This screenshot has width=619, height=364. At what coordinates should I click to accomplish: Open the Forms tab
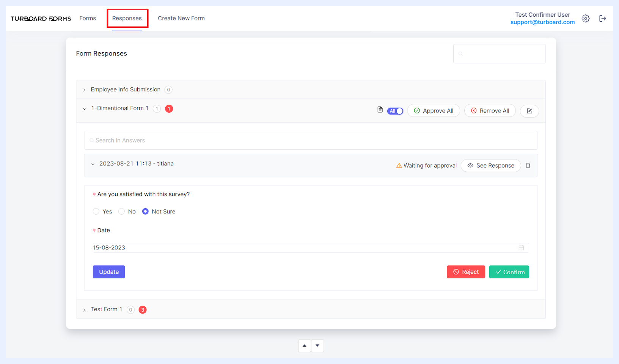(x=88, y=18)
